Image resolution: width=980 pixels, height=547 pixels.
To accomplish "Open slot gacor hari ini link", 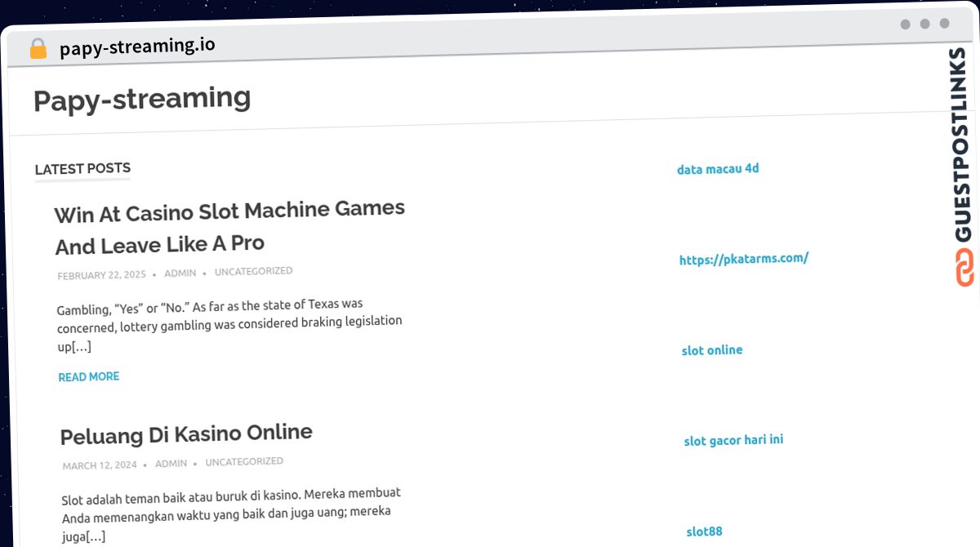I will coord(733,440).
